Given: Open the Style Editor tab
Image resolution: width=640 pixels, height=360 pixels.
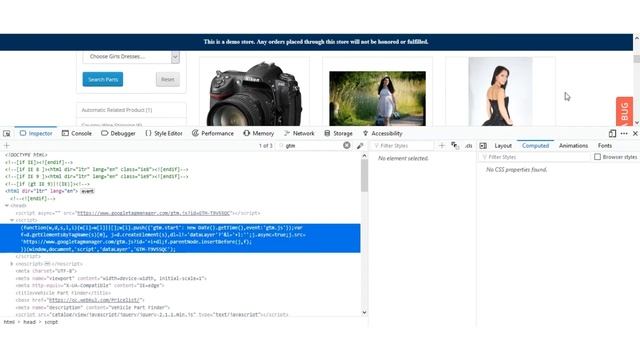Looking at the screenshot, I should click(164, 133).
